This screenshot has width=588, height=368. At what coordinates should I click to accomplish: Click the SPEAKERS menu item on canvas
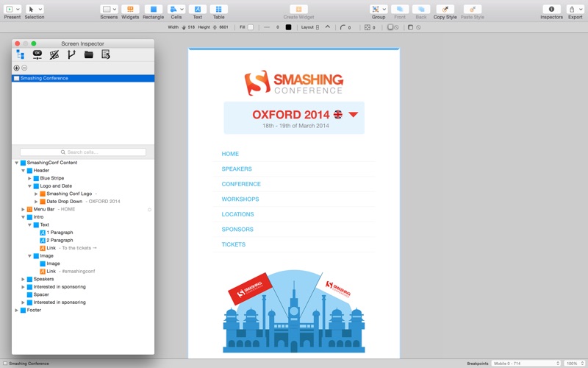tap(237, 169)
